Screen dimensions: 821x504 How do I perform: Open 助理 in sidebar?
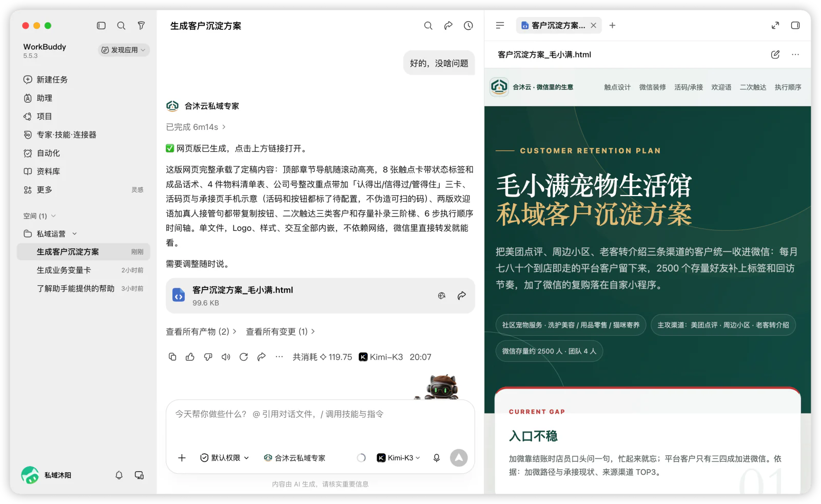coord(84,98)
